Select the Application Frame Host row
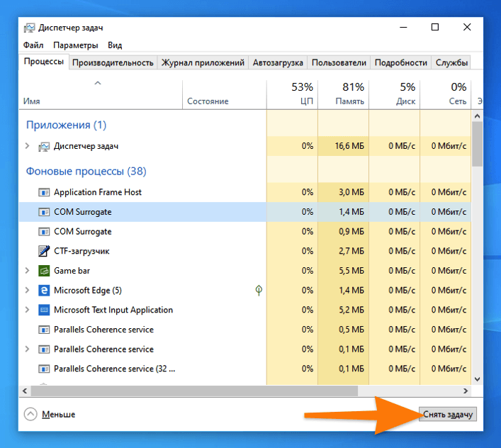Viewport: 501px width, 448px height. pyautogui.click(x=245, y=192)
